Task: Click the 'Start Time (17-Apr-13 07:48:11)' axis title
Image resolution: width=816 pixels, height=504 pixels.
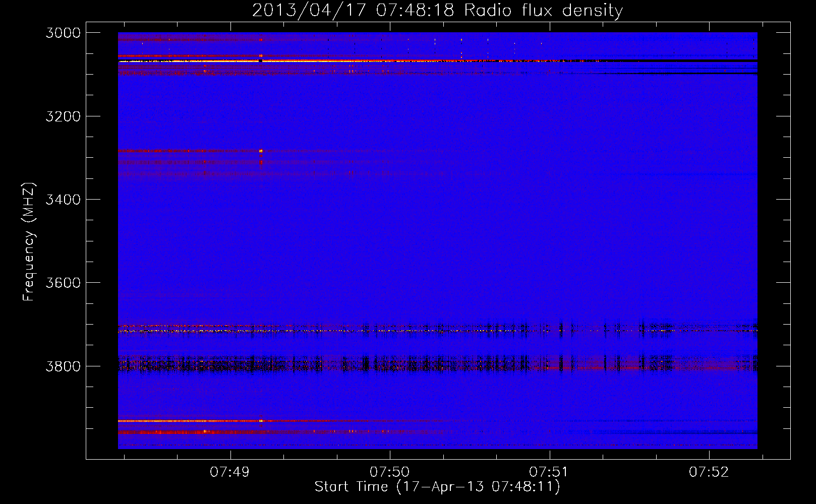Action: pos(437,487)
